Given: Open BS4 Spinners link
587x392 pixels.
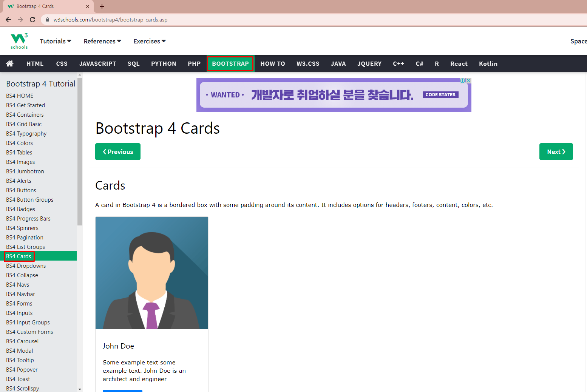Looking at the screenshot, I should tap(22, 228).
